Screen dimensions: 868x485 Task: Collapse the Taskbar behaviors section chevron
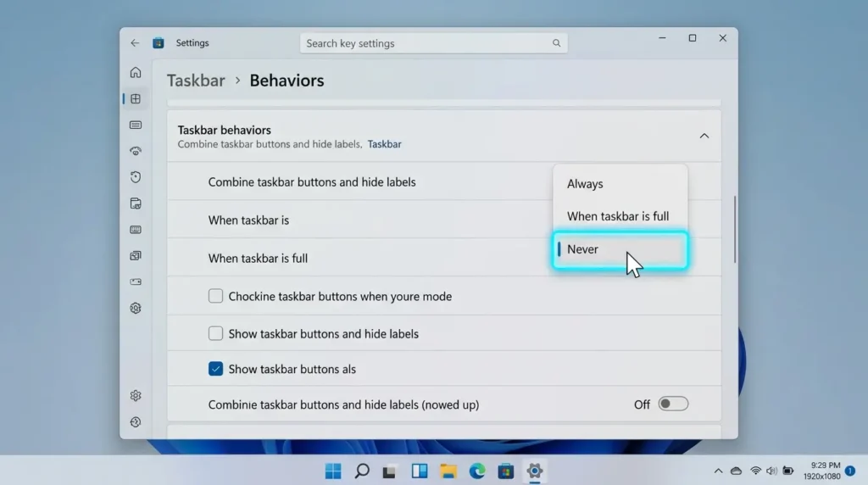point(704,137)
